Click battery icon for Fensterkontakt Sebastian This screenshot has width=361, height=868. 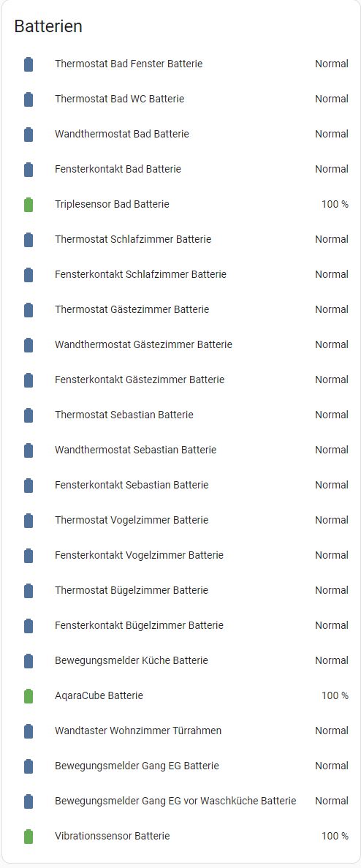point(28,485)
